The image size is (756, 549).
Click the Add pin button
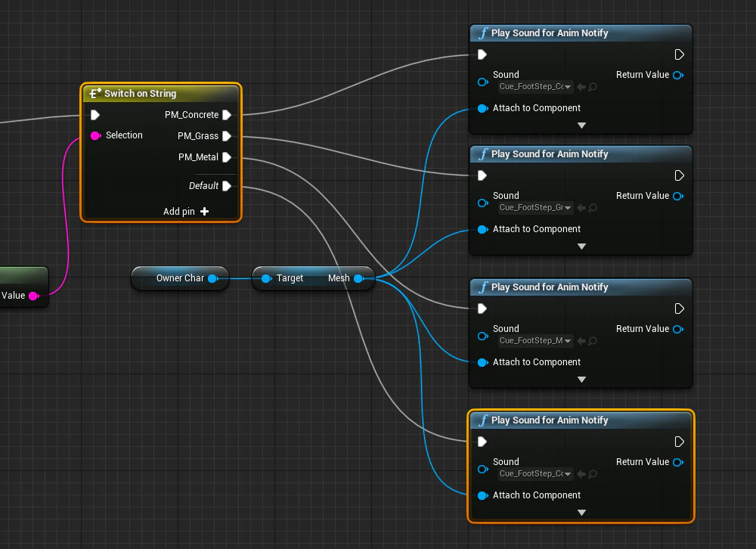[x=186, y=211]
